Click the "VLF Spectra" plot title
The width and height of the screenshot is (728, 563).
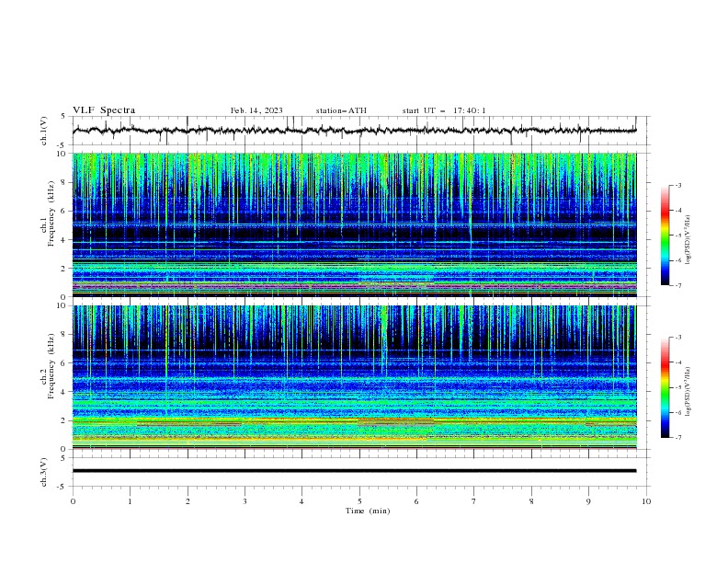pyautogui.click(x=104, y=110)
